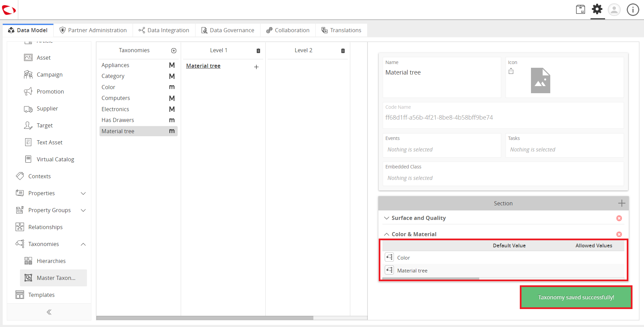Image resolution: width=644 pixels, height=327 pixels.
Task: Switch to Translations tab
Action: click(x=341, y=30)
